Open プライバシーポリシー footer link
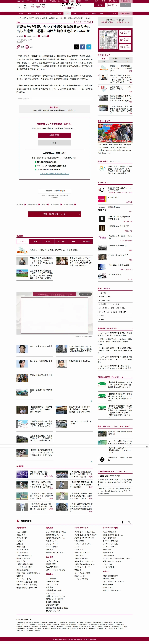 click(x=25, y=579)
